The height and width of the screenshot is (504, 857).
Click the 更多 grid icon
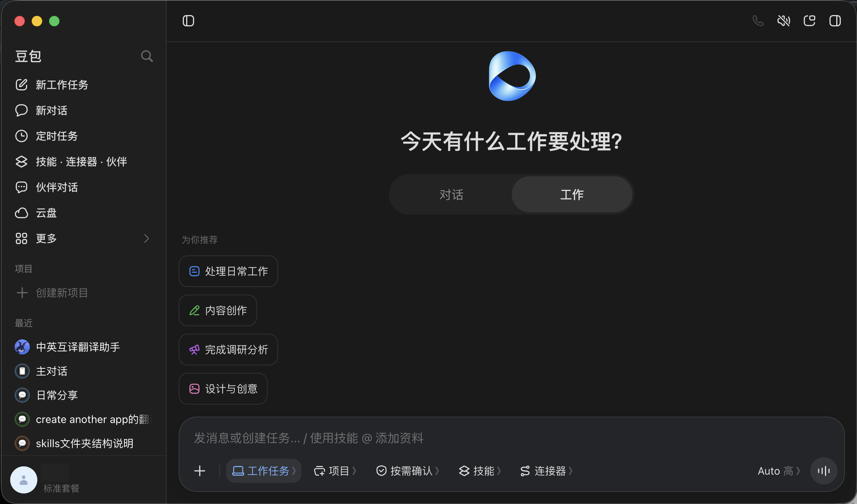21,238
